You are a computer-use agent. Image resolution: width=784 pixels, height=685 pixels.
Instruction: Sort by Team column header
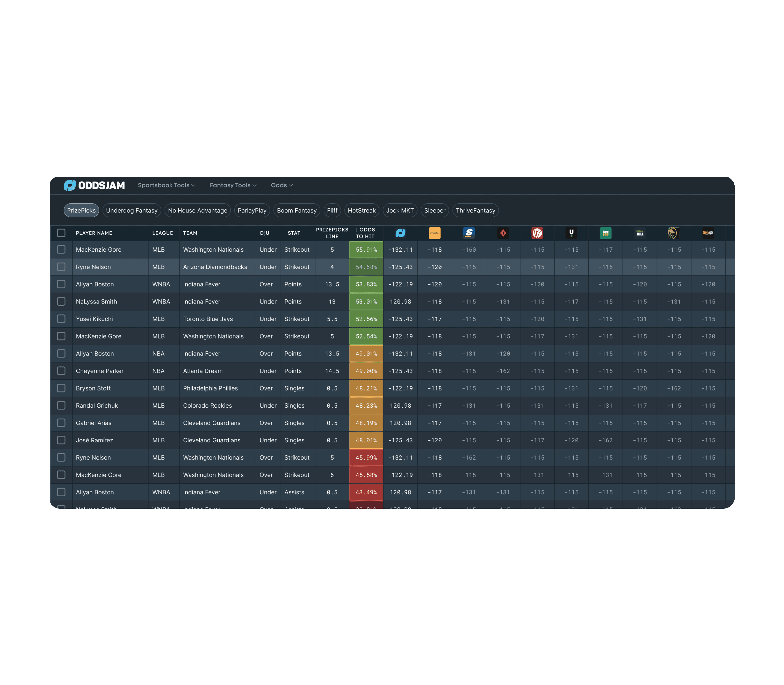point(190,233)
